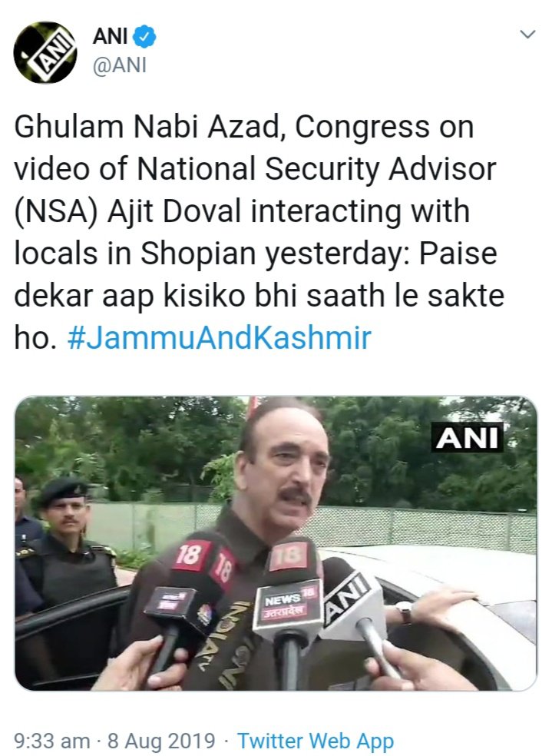Image resolution: width=552 pixels, height=756 pixels.
Task: Open the tweet options chevron menu
Action: click(x=528, y=35)
